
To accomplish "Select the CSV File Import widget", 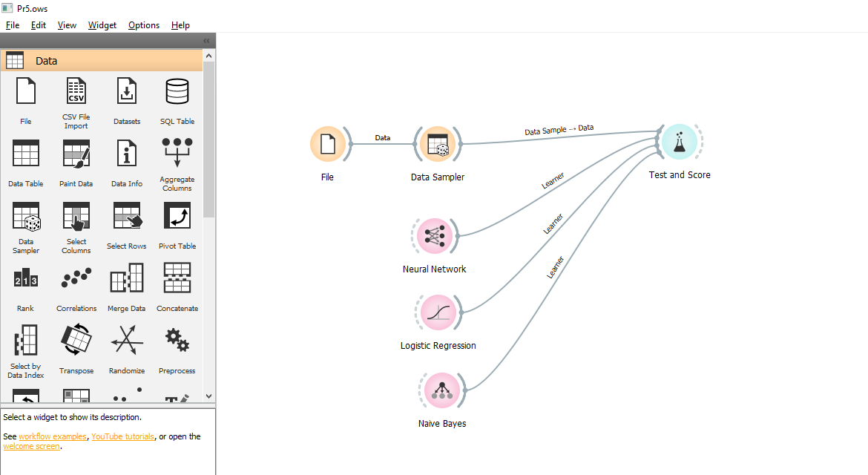I will coord(76,91).
